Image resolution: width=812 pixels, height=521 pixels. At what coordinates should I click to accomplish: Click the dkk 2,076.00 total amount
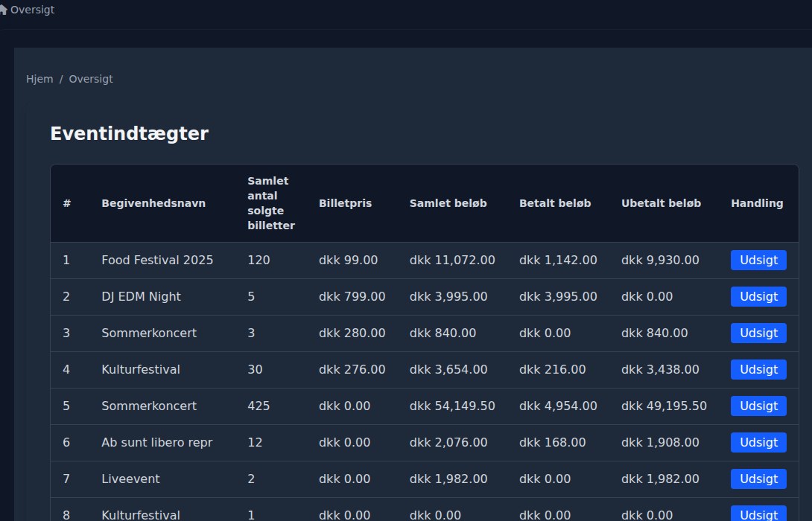pyautogui.click(x=448, y=443)
